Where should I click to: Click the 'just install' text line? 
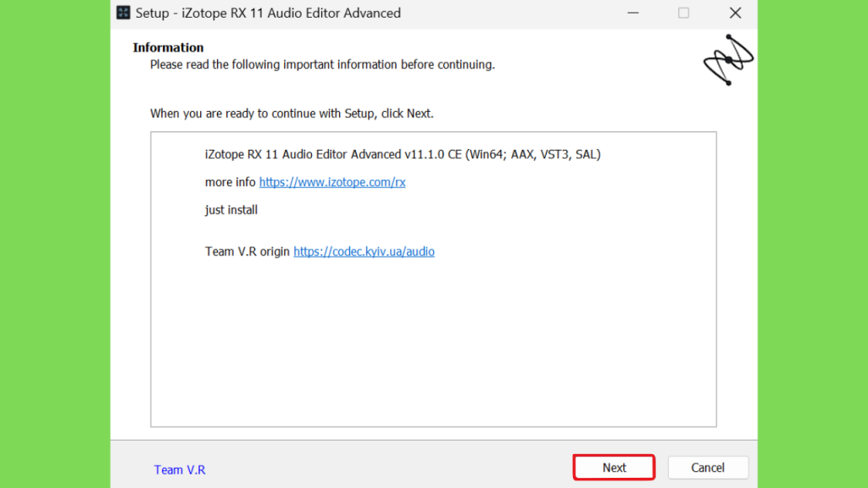coord(231,210)
